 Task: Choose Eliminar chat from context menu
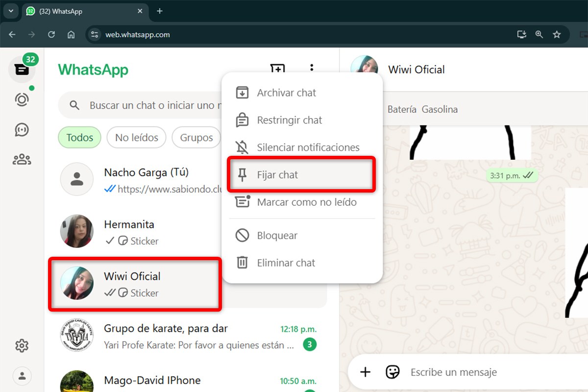(302, 263)
